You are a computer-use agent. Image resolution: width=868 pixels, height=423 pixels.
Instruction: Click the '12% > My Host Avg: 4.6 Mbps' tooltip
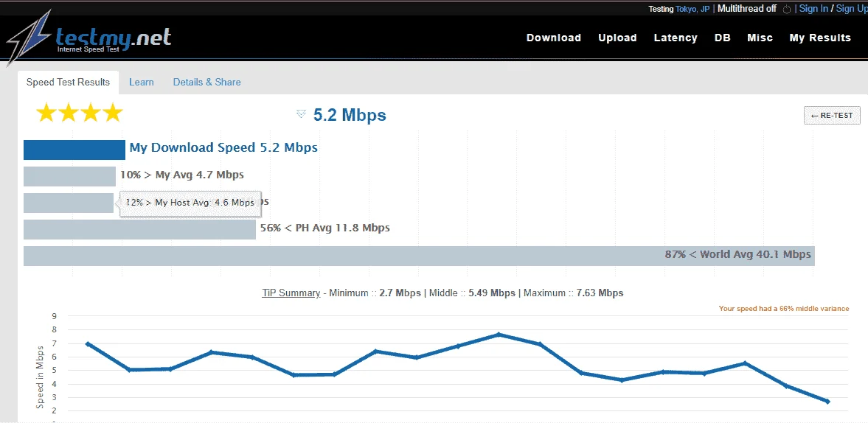pos(190,203)
